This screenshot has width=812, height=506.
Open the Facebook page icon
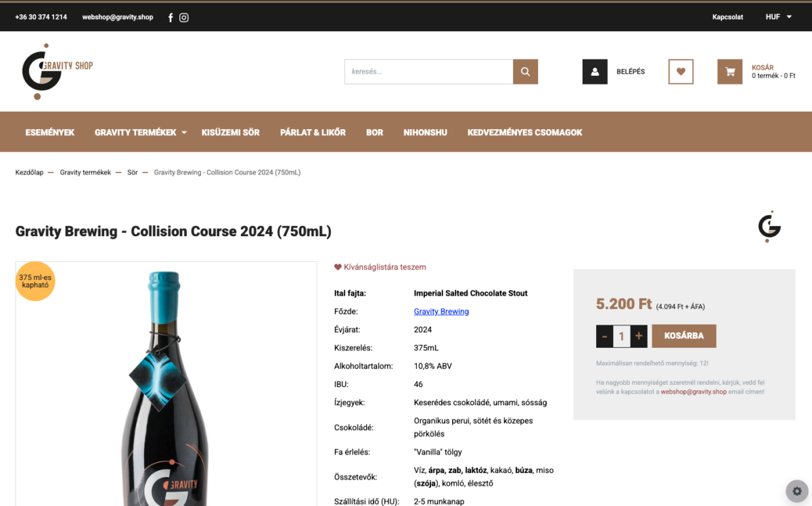170,18
